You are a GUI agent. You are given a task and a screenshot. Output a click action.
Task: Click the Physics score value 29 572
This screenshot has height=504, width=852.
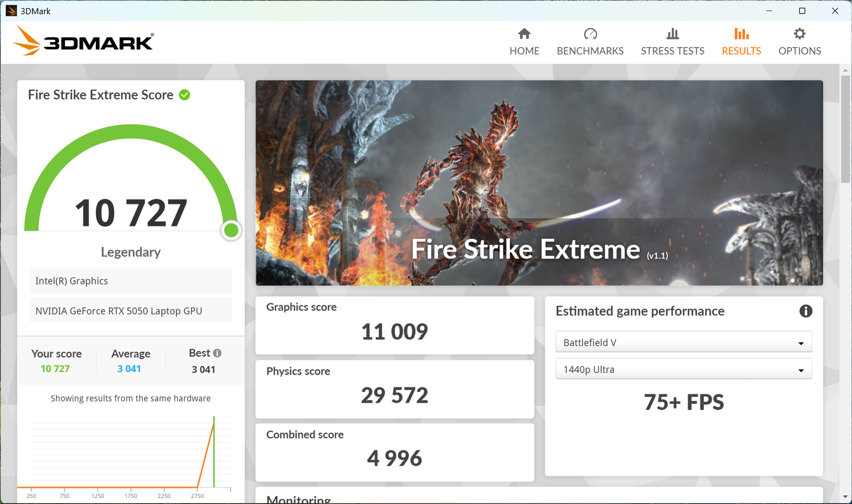(x=394, y=395)
